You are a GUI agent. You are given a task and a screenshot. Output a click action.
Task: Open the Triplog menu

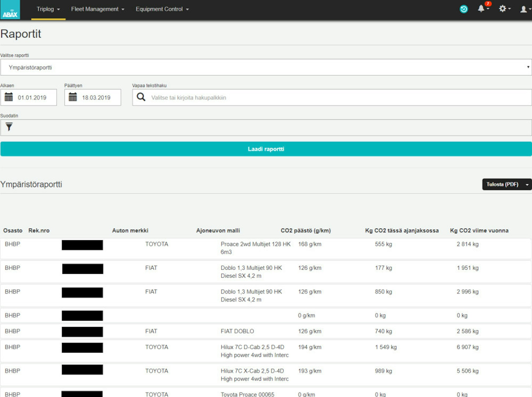(x=48, y=9)
